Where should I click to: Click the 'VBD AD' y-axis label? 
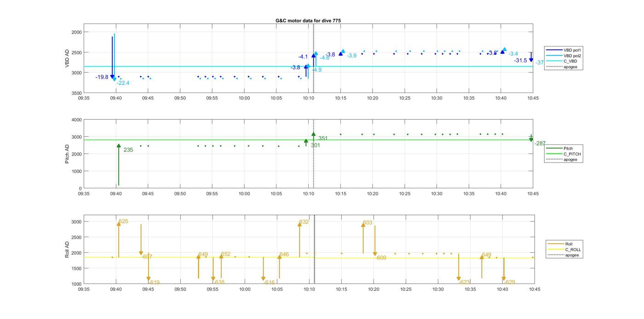pos(67,58)
